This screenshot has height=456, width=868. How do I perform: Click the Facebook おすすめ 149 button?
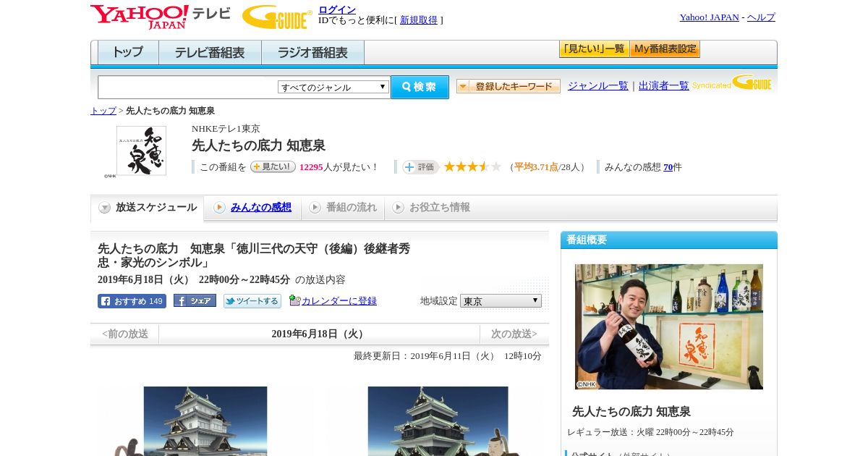(132, 301)
